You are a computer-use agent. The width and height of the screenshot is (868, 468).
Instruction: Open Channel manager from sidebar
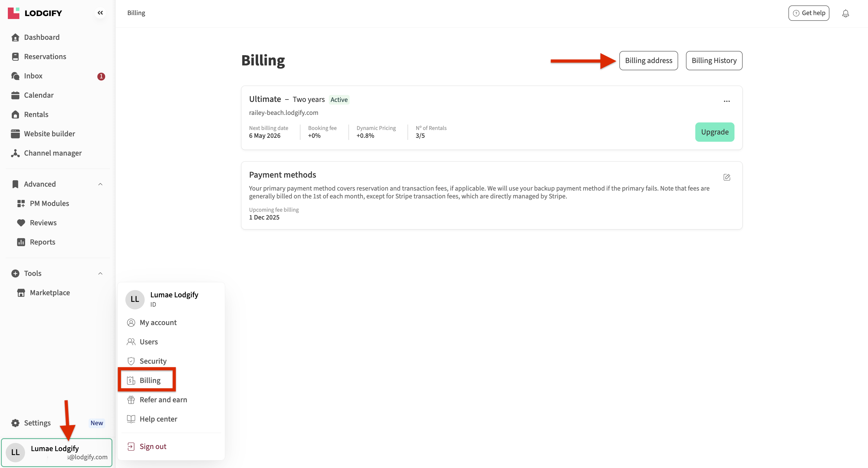(52, 153)
